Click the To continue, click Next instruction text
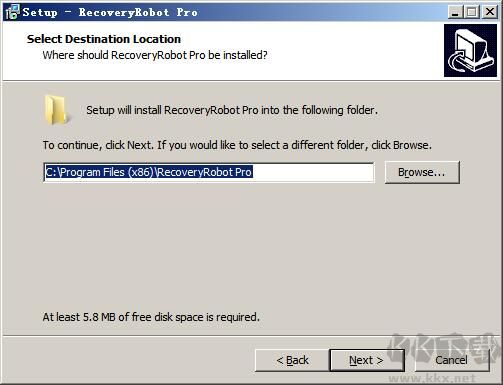This screenshot has width=503, height=385. click(x=237, y=145)
